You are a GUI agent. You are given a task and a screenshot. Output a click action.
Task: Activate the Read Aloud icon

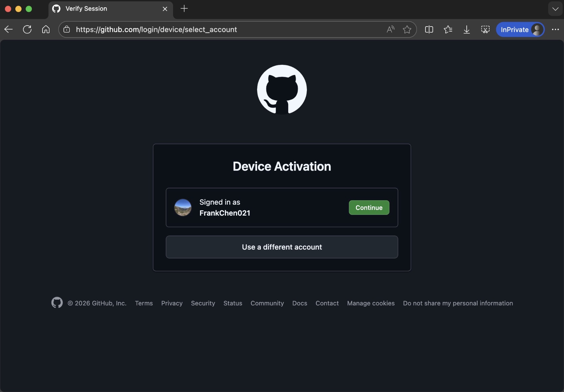pos(390,29)
